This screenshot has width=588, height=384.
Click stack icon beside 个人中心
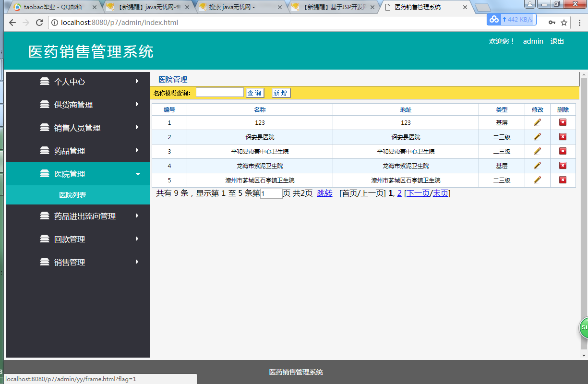tap(45, 81)
